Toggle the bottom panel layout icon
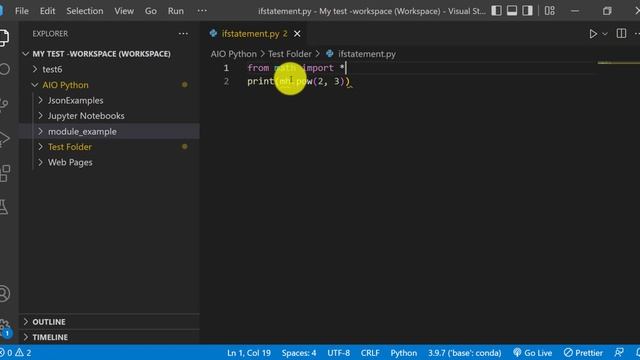The width and height of the screenshot is (640, 360). point(512,11)
